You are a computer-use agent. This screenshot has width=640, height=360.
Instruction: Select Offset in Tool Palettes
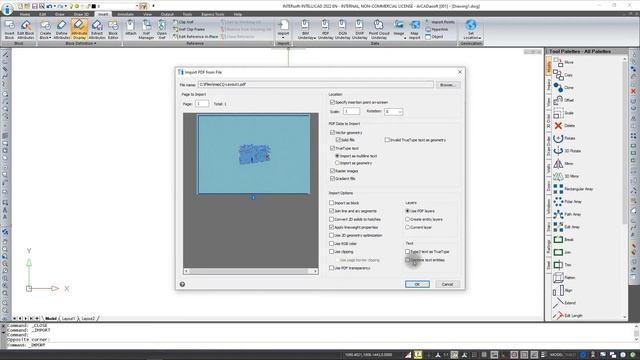coord(564,100)
